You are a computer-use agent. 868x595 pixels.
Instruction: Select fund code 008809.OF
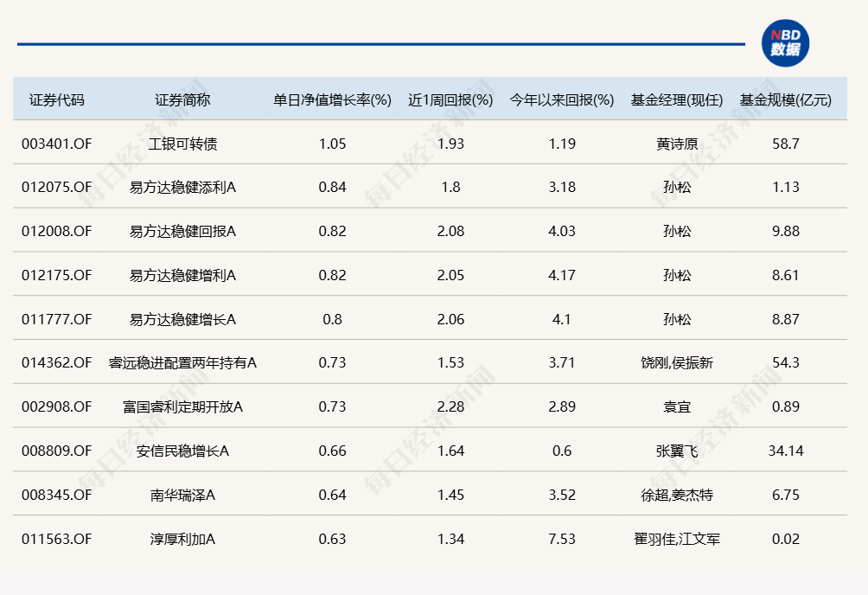point(56,451)
